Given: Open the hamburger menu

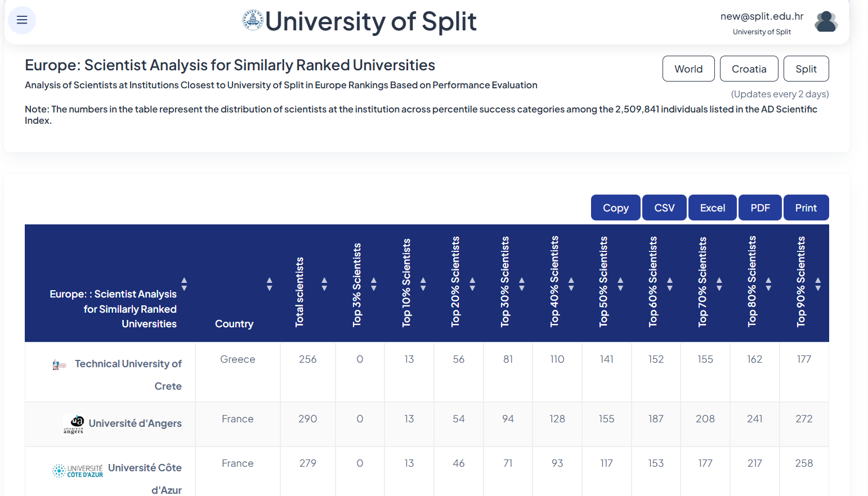Looking at the screenshot, I should (x=22, y=20).
